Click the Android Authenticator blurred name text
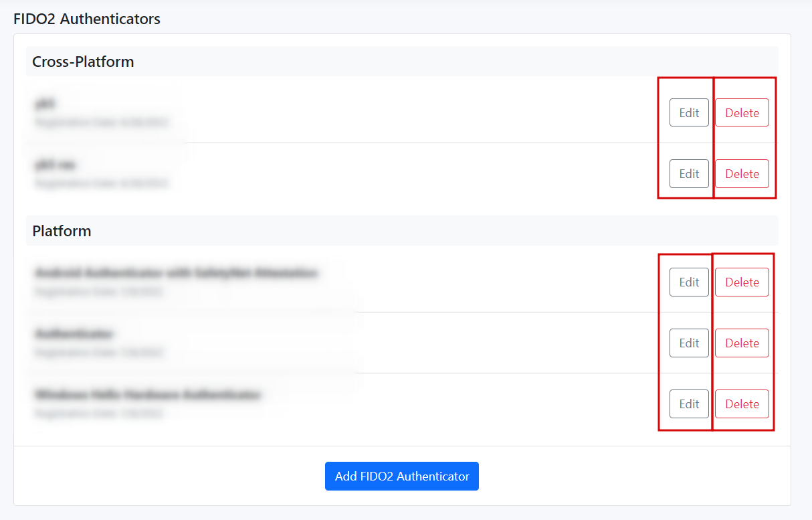 point(175,273)
